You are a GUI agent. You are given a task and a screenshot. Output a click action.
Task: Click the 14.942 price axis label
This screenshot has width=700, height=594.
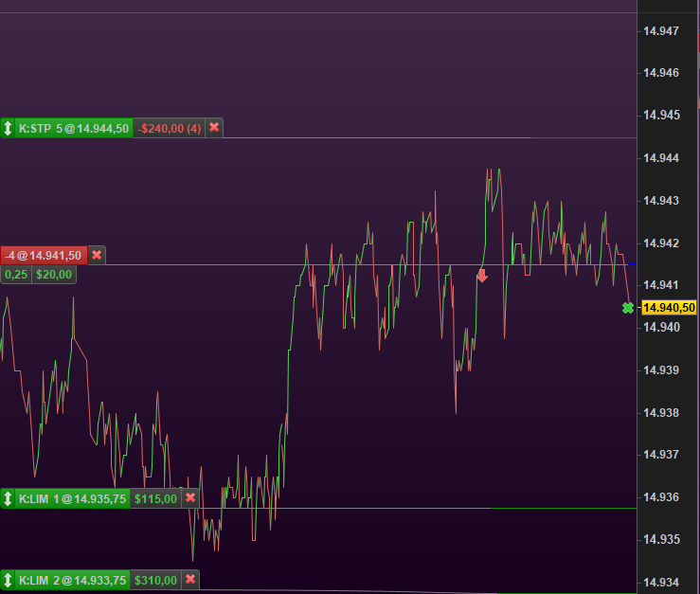(661, 243)
